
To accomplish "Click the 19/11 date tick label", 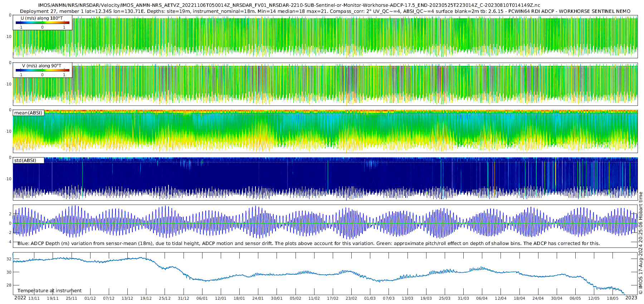I will coord(53,298).
